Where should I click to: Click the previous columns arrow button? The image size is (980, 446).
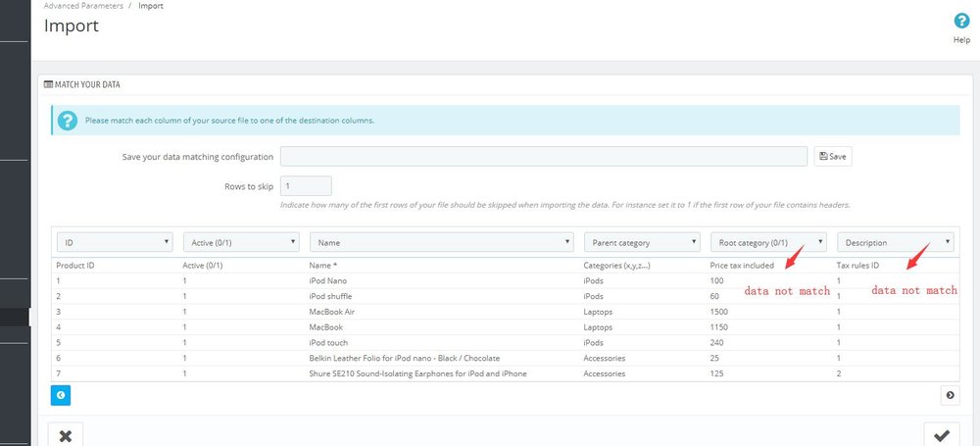tap(61, 395)
